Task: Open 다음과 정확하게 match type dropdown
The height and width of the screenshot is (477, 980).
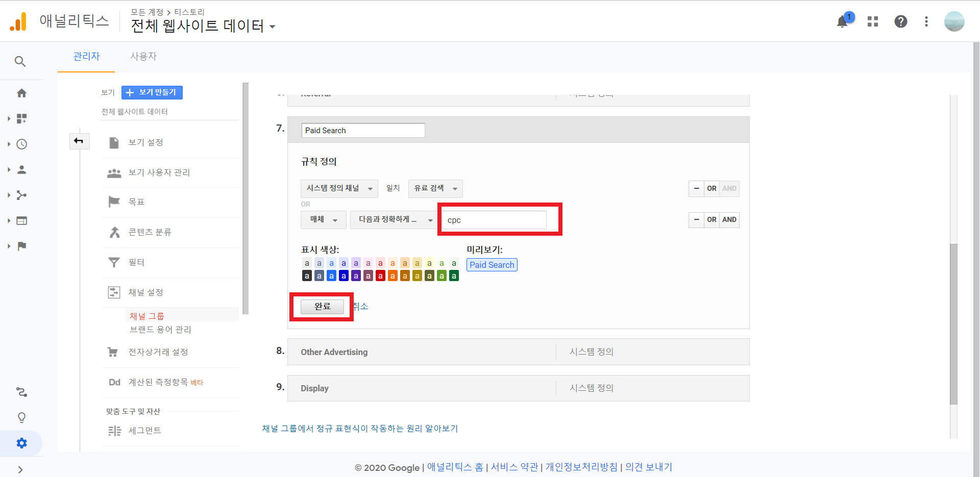Action: pyautogui.click(x=394, y=219)
